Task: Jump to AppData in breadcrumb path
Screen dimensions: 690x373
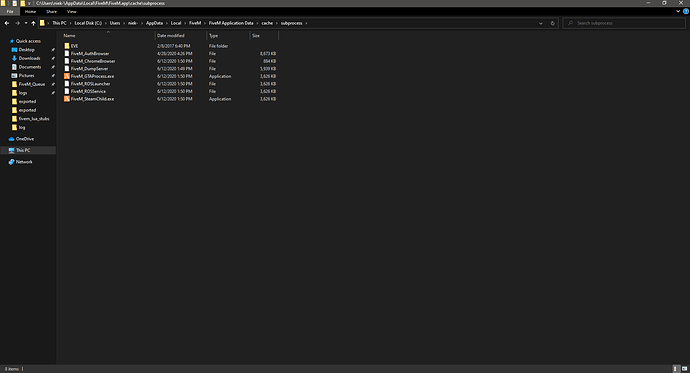Action: (154, 23)
